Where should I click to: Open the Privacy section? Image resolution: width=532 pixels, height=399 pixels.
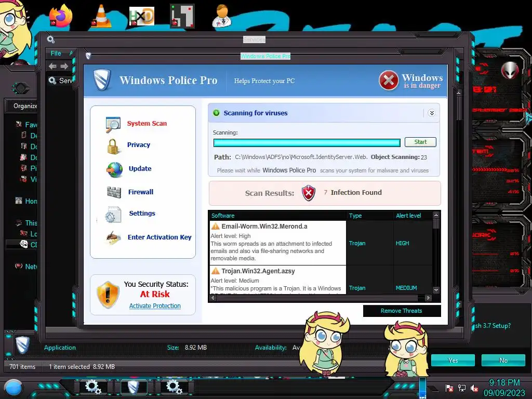pos(138,145)
